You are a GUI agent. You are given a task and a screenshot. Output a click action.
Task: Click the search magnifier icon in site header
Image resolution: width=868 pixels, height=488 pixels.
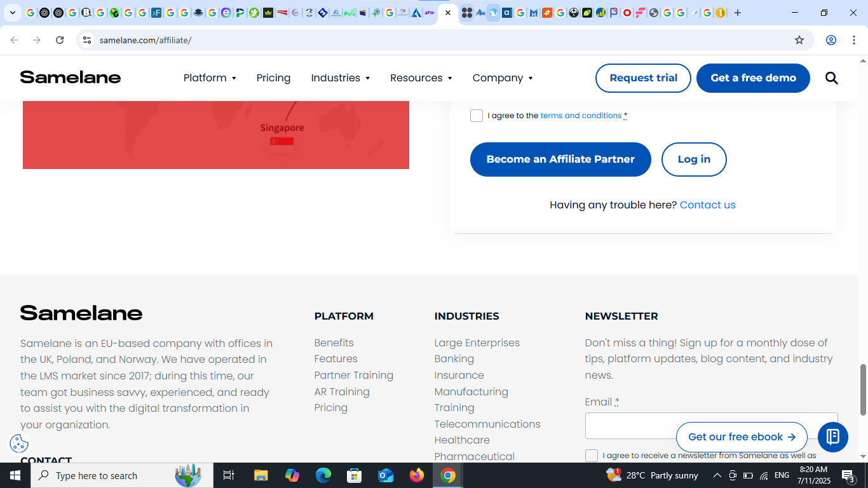point(832,78)
